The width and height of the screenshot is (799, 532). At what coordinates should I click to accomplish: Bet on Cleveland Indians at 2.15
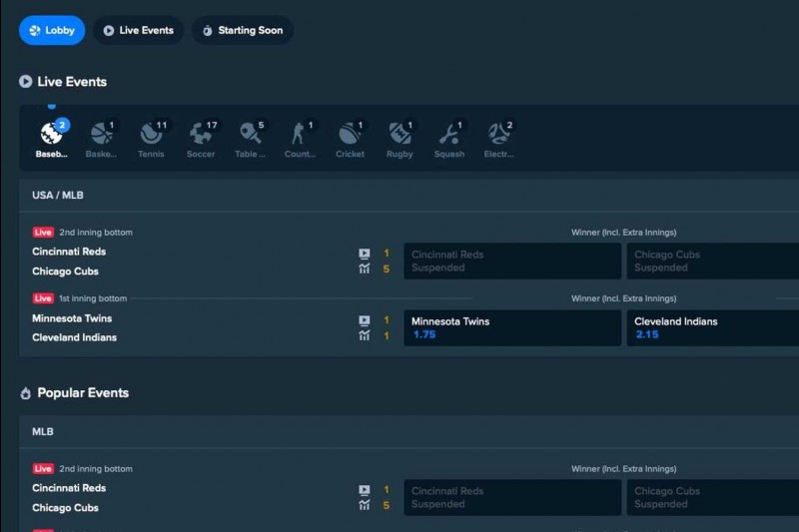[713, 327]
